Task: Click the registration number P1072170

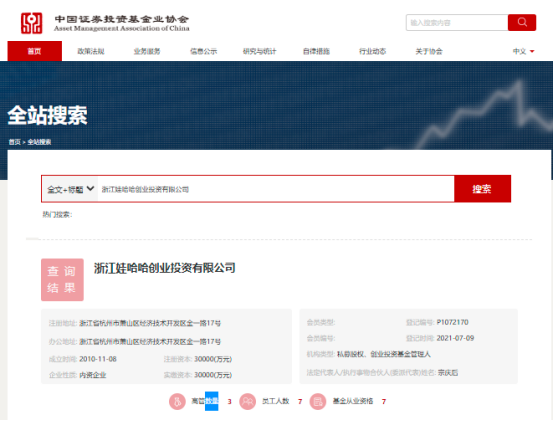Action: point(452,322)
